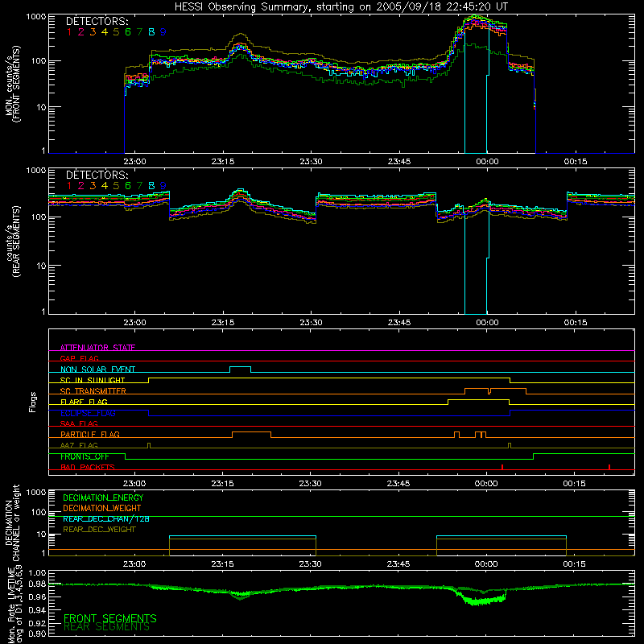
Task: Pick green detector 6 in rear segments legend
Action: tap(128, 186)
